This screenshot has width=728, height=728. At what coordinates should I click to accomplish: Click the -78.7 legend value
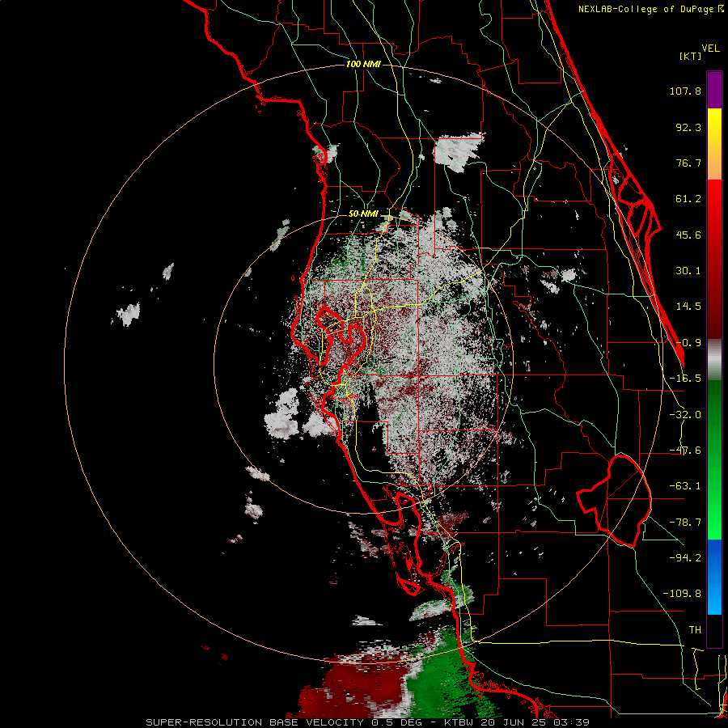pyautogui.click(x=685, y=523)
